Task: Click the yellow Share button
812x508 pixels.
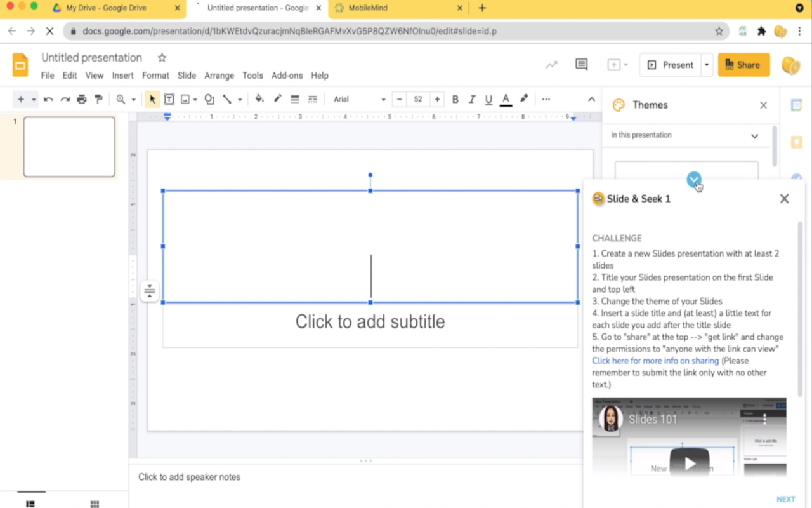Action: [743, 65]
